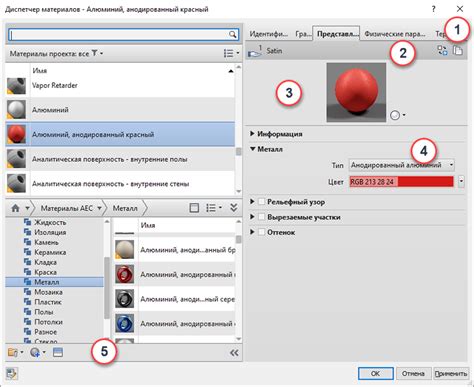Open the Материалы AEC breadcrumb dropdown
The width and height of the screenshot is (474, 387).
(x=99, y=208)
